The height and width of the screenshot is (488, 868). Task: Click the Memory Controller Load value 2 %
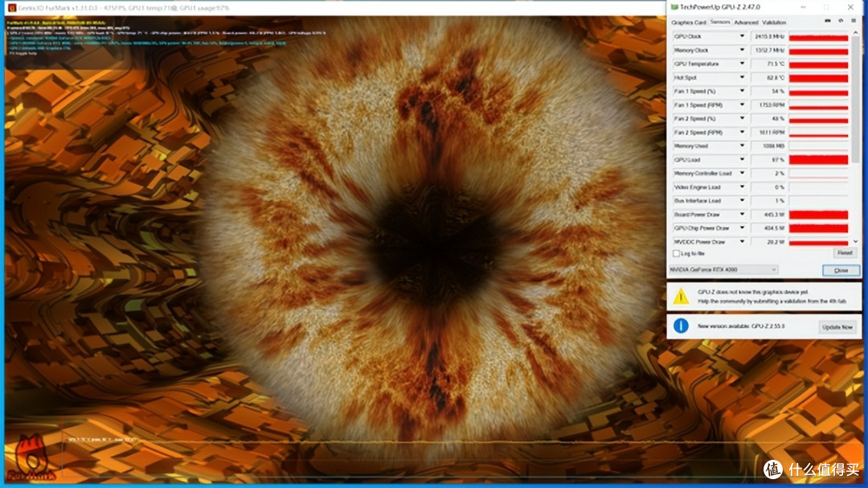(780, 174)
